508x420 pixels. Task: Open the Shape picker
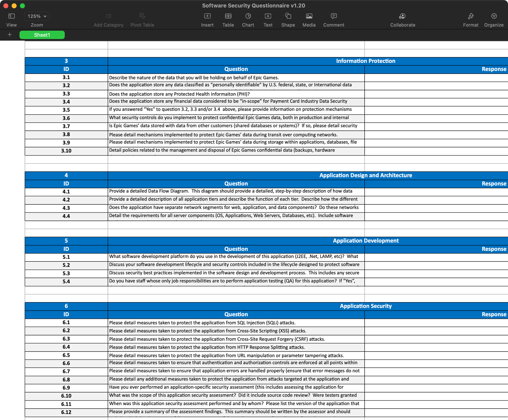tap(288, 16)
